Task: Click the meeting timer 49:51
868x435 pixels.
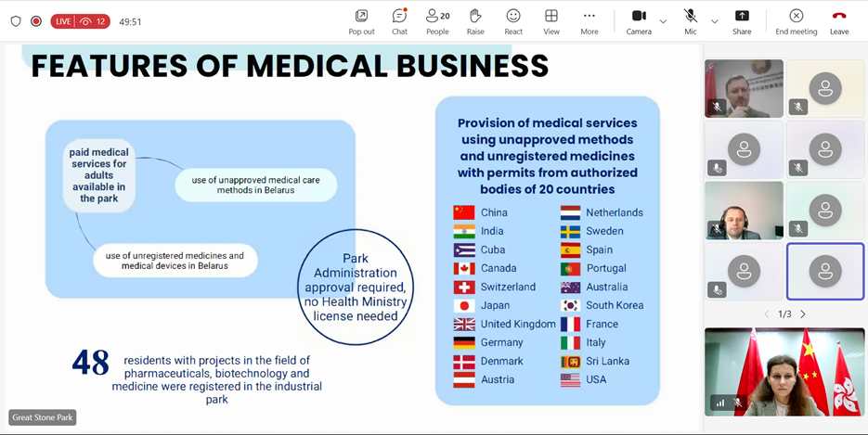Action: pyautogui.click(x=130, y=22)
